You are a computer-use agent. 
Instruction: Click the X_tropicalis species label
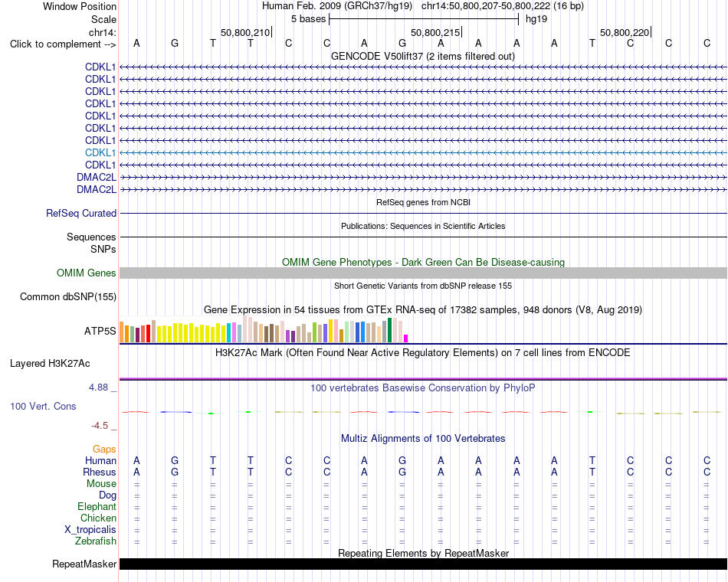pos(90,530)
